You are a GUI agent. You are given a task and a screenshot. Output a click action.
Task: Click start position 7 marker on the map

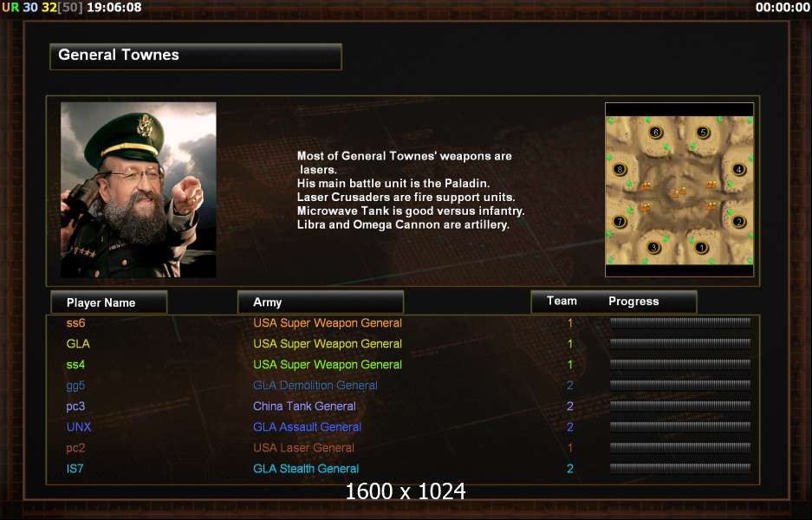[x=620, y=222]
